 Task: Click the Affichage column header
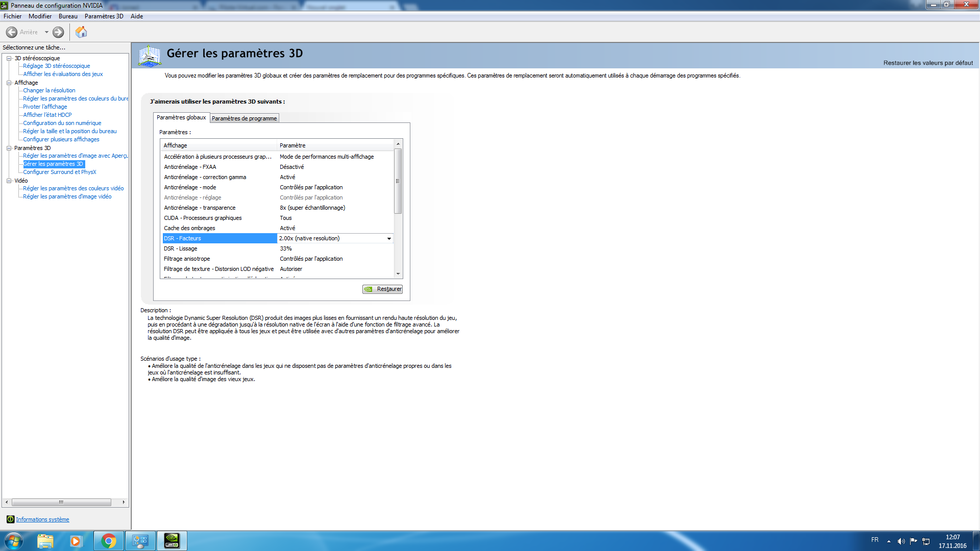click(x=219, y=145)
